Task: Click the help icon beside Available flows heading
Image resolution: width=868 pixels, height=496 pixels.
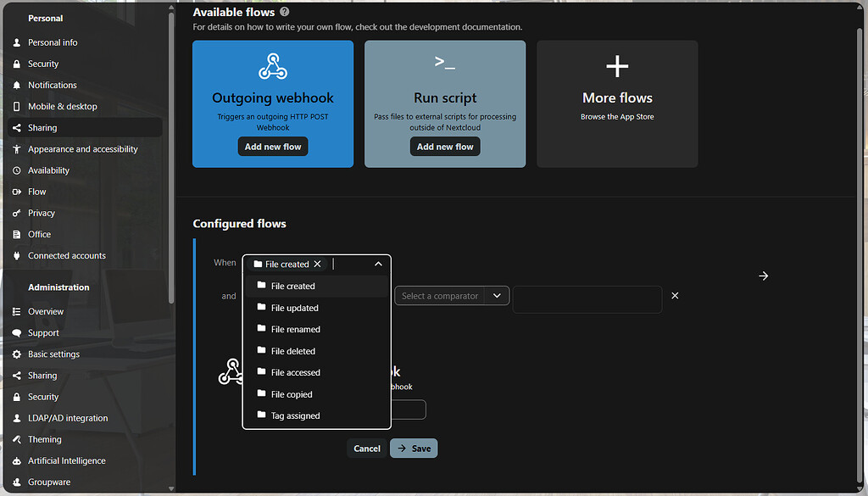Action: pyautogui.click(x=284, y=12)
